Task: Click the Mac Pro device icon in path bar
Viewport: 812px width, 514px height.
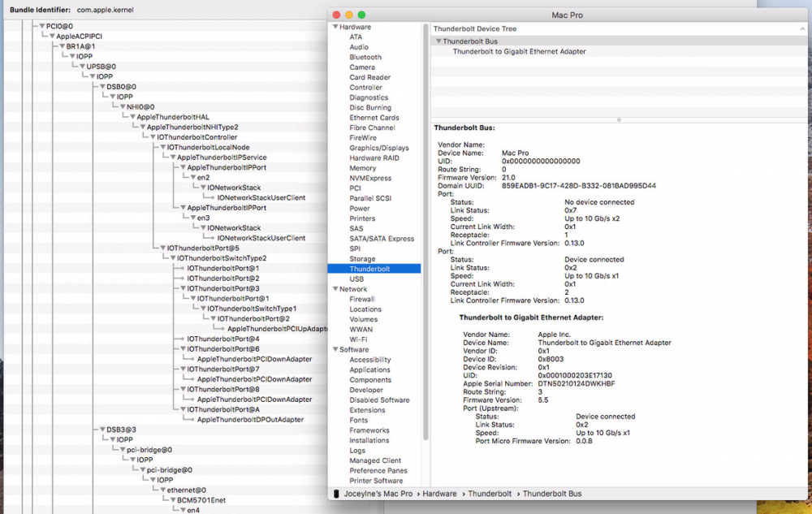Action: click(x=336, y=494)
